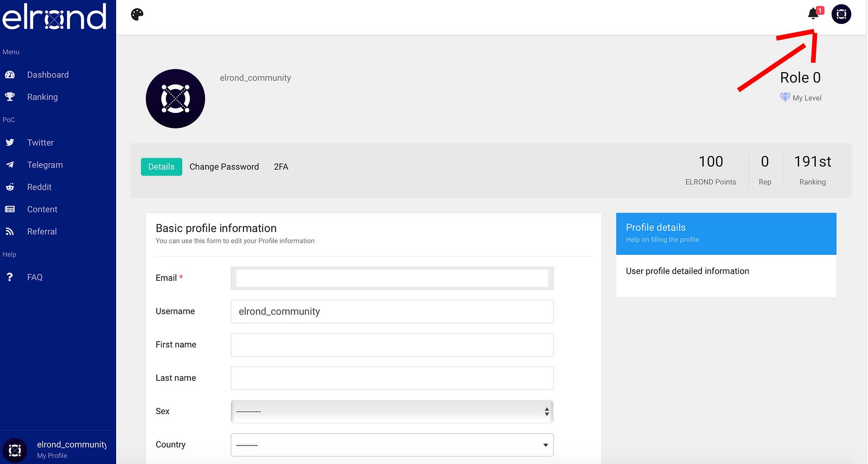Screen dimensions: 868x464
Task: Click the User profile detailed information text
Action: 687,271
